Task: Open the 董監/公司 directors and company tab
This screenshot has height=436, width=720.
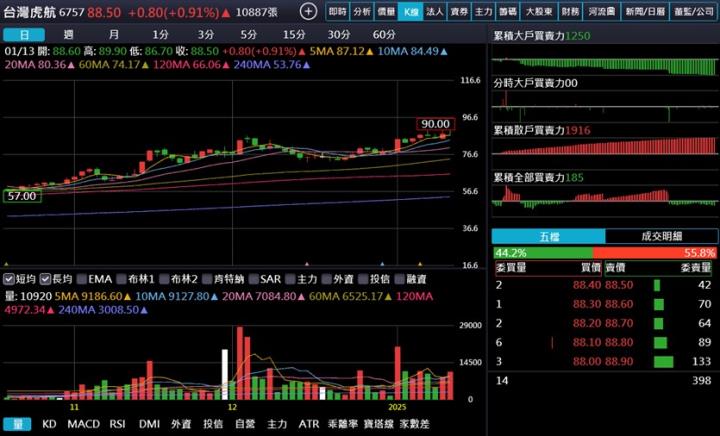Action: 694,12
